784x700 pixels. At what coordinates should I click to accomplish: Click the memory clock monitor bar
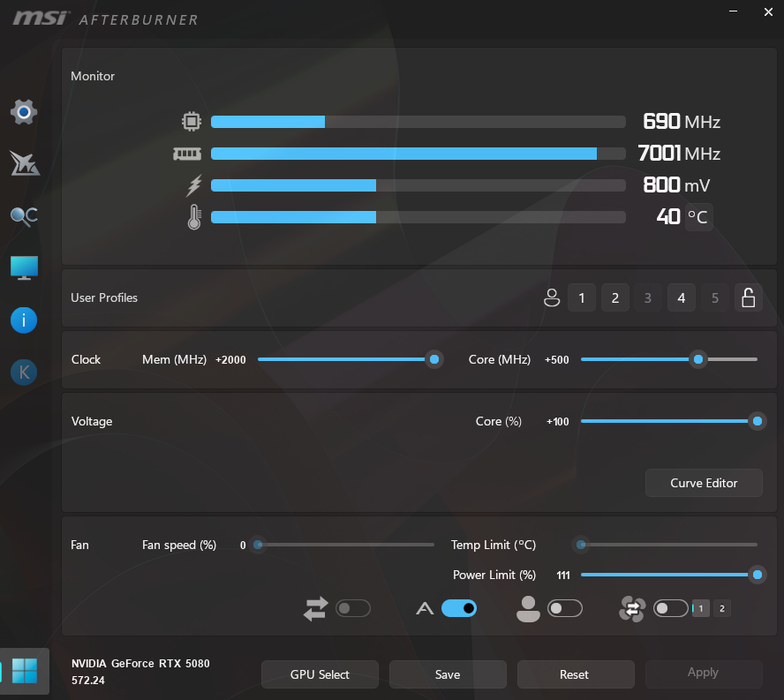418,154
